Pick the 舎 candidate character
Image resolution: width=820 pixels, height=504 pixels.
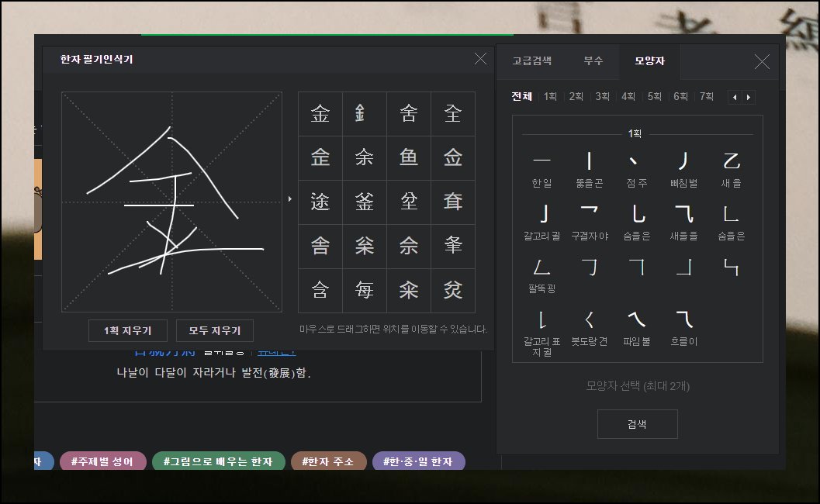click(x=320, y=246)
